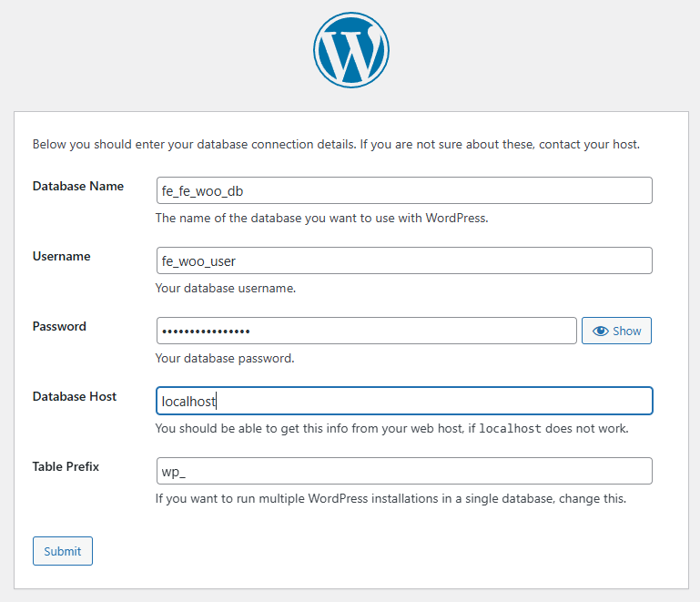Click the "Table Prefix" label
Viewport: 700px width, 602px height.
pyautogui.click(x=66, y=466)
